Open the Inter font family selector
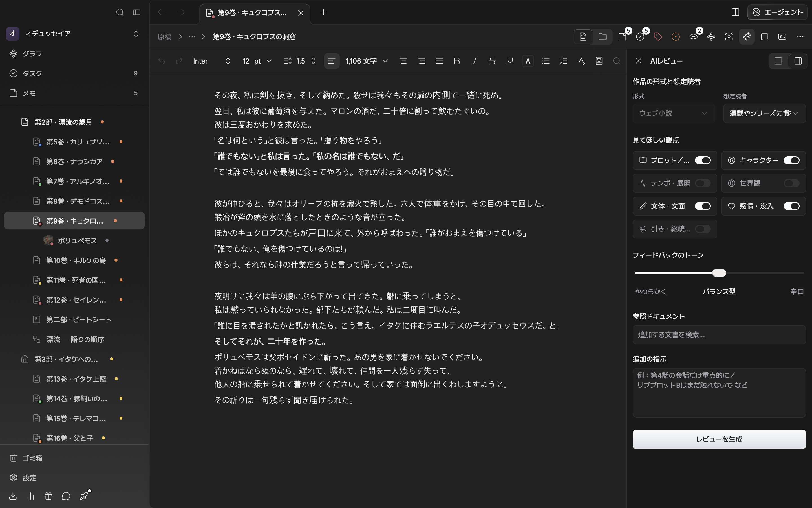 tap(212, 61)
